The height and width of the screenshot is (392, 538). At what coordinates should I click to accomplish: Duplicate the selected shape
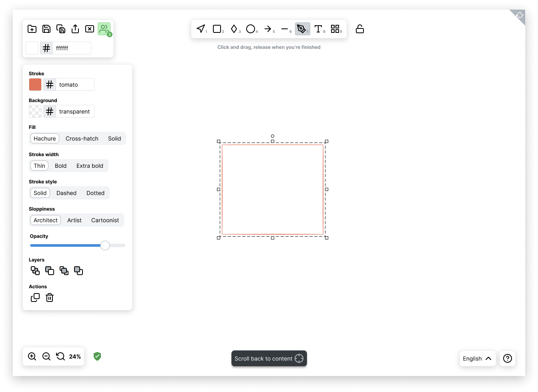tap(35, 298)
